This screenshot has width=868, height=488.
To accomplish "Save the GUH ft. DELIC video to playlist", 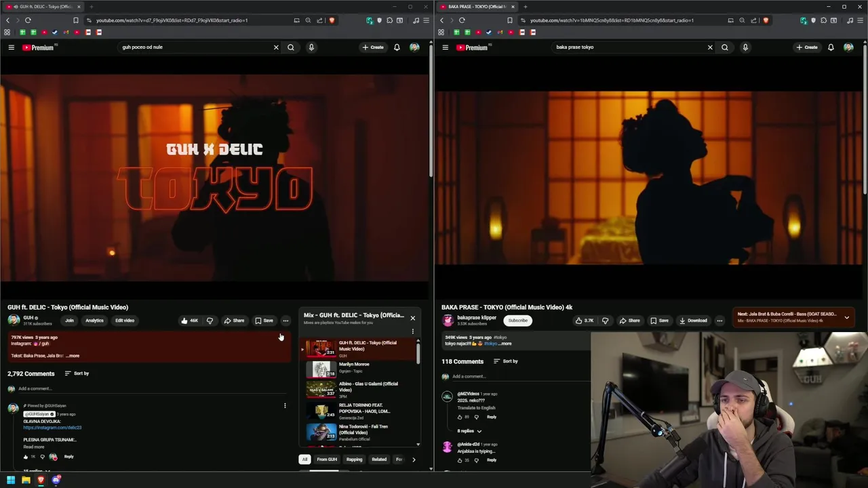I will coord(264,321).
